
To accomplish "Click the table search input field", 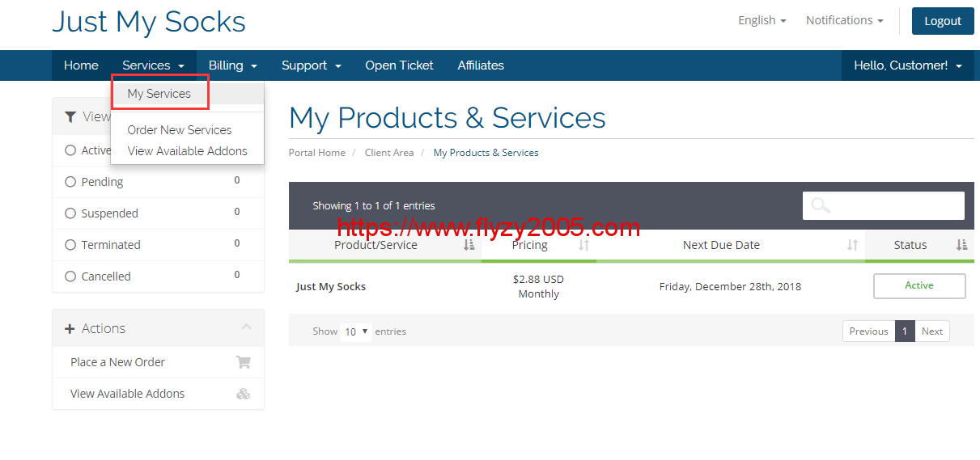I will (884, 205).
